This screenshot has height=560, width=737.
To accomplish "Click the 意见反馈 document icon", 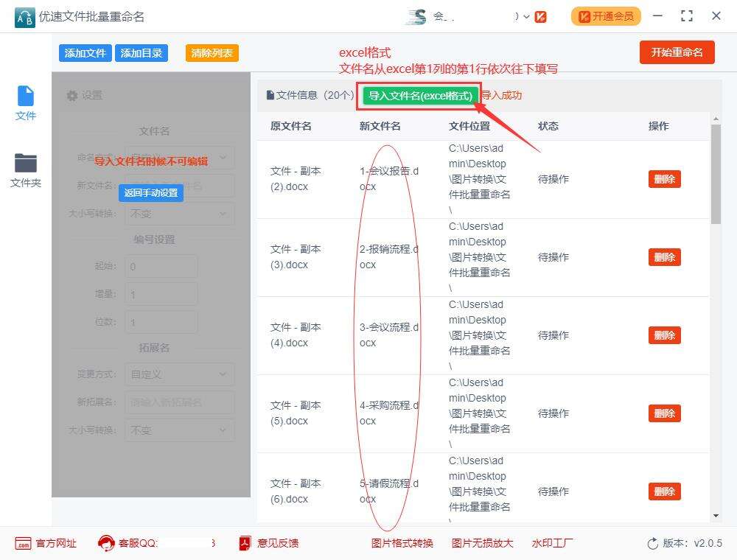I will (245, 543).
